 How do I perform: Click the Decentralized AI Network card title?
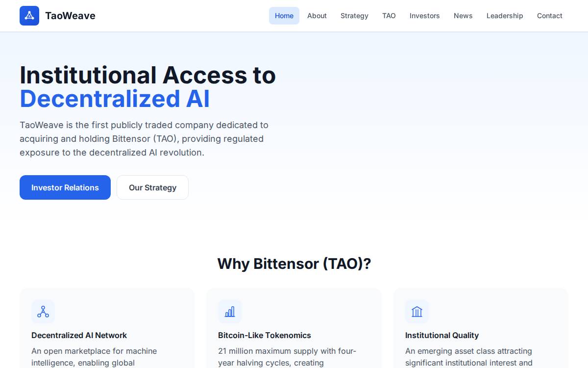tap(79, 335)
